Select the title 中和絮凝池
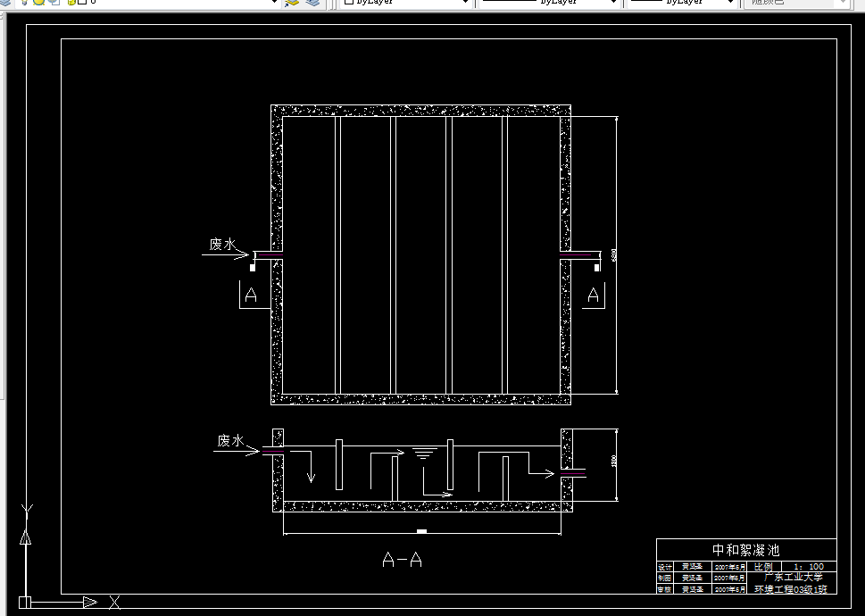The height and width of the screenshot is (616, 865). [x=746, y=550]
